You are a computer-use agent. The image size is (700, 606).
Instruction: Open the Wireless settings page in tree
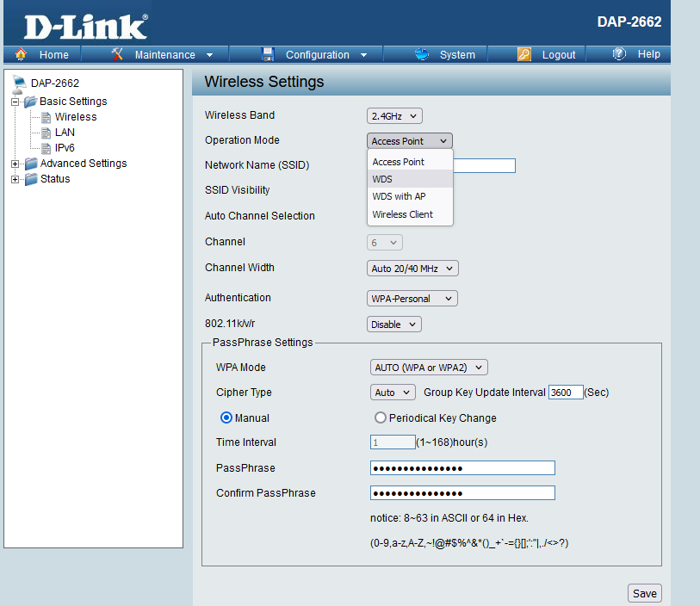[76, 117]
